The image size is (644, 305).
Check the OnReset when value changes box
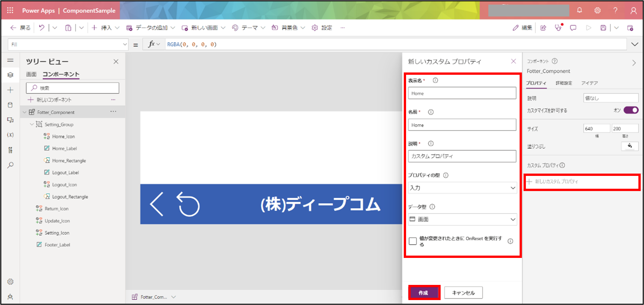click(x=413, y=241)
